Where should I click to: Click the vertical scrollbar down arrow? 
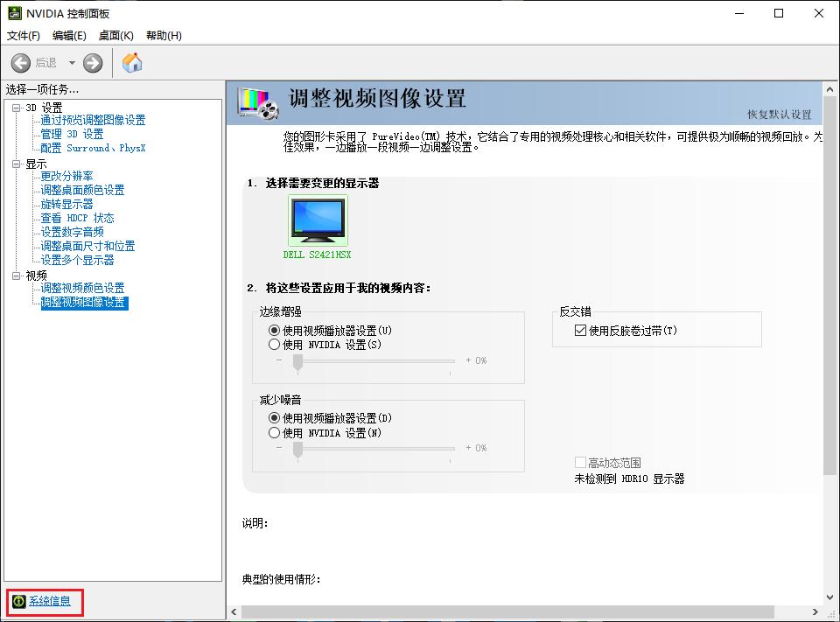(829, 598)
